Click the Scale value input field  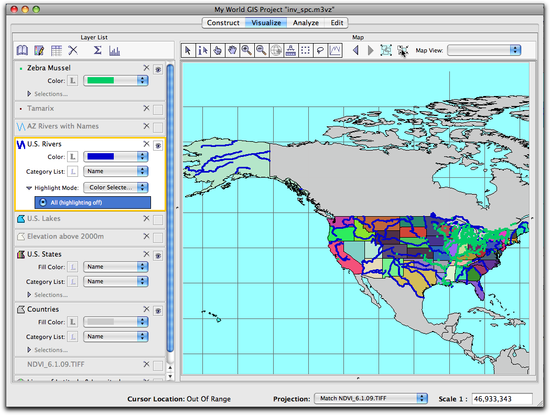tap(502, 399)
